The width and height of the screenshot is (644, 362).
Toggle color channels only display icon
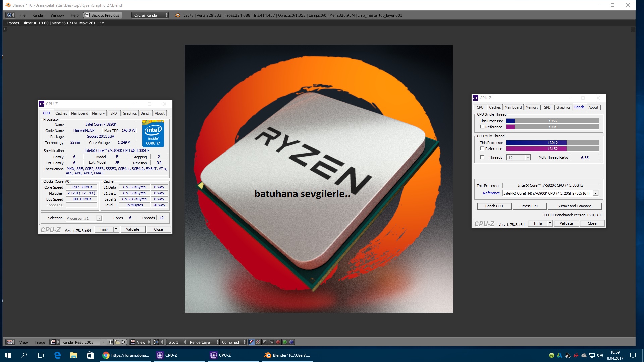point(258,342)
